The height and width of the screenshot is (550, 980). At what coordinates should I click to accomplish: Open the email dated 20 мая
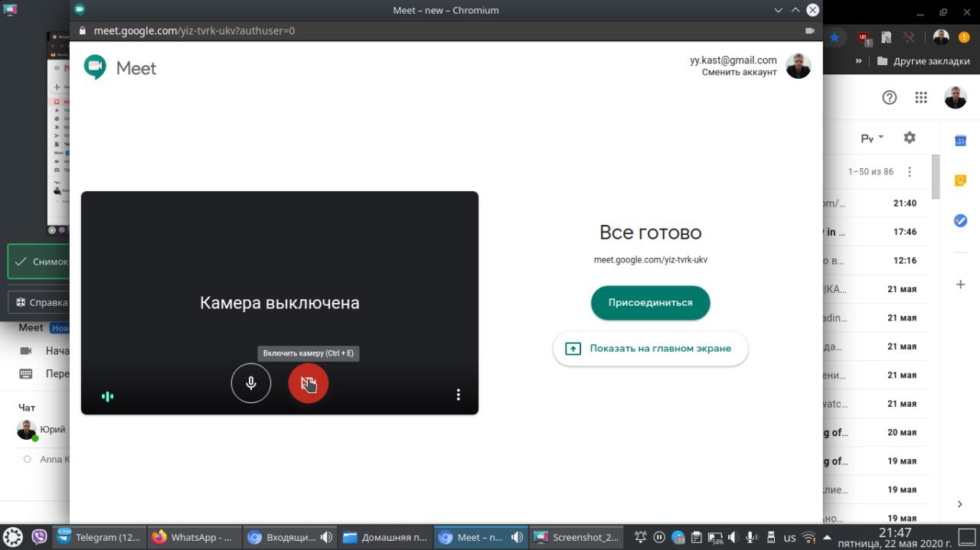point(877,432)
